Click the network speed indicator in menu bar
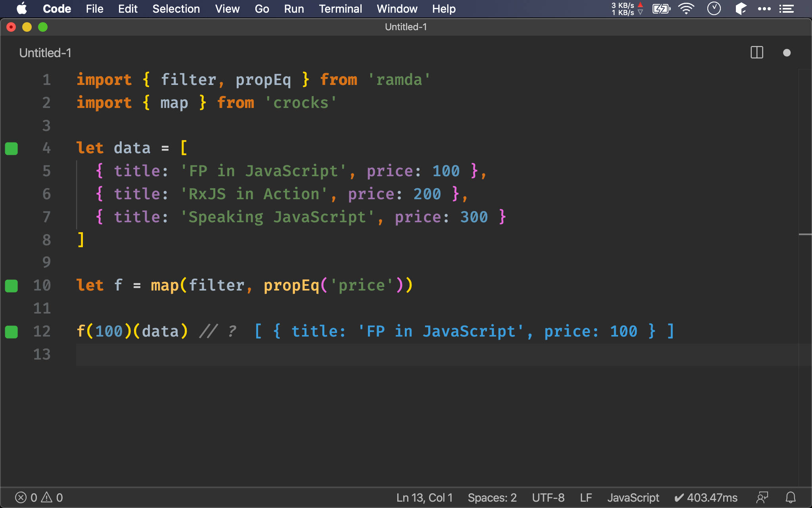Image resolution: width=812 pixels, height=508 pixels. (x=627, y=9)
